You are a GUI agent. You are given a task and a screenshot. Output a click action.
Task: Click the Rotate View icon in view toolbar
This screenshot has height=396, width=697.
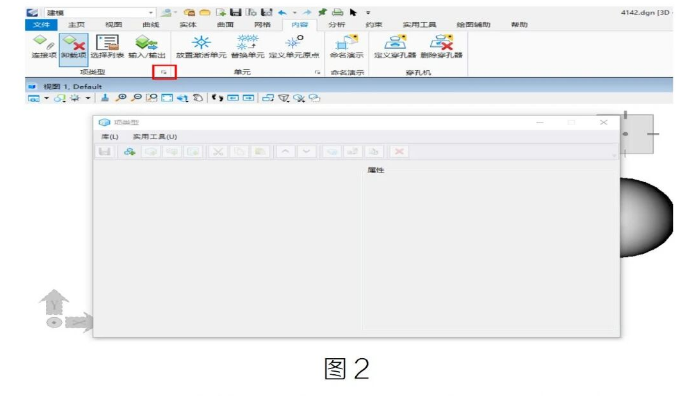coord(182,98)
